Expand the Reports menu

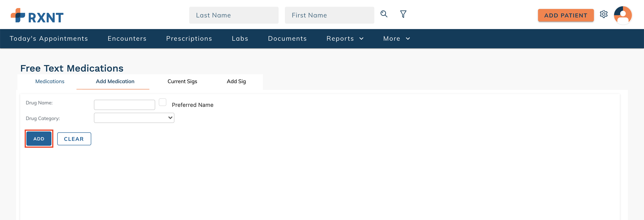click(345, 38)
